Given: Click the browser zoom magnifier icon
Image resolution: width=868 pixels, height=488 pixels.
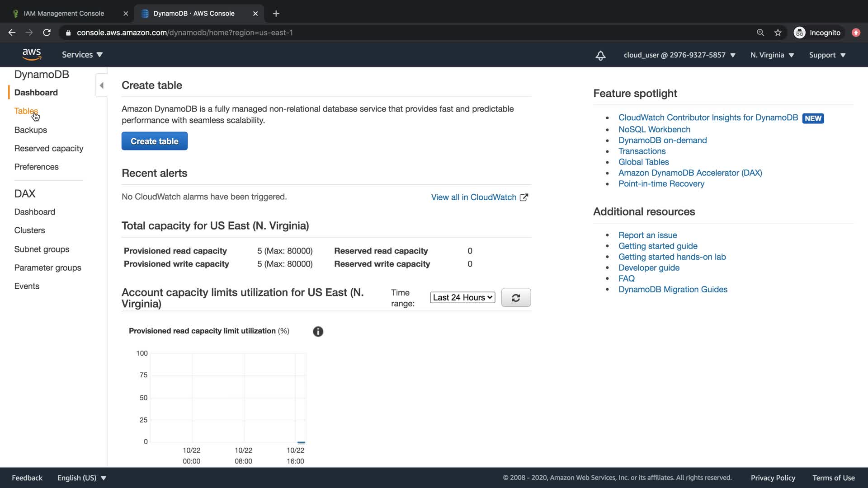Looking at the screenshot, I should (760, 33).
